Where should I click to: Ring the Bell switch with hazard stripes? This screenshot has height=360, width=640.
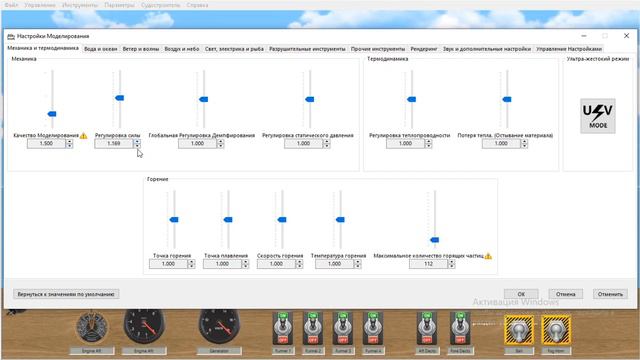point(519,329)
